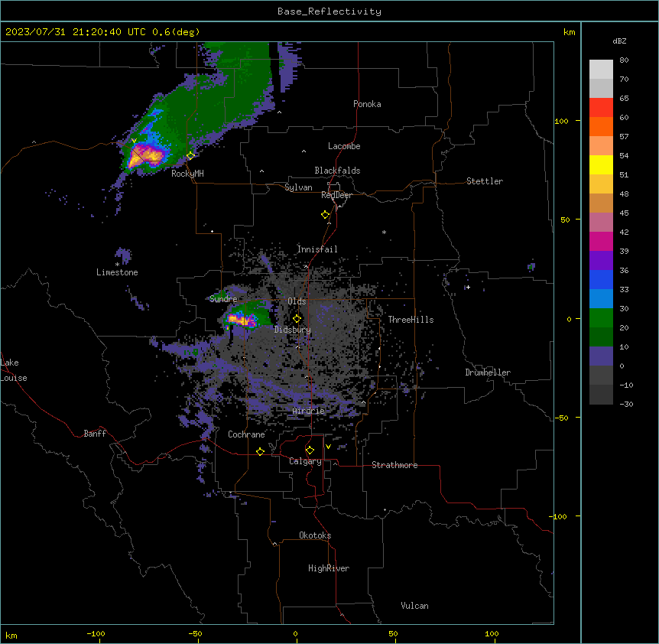Click the yellow 54 dBZ legend swatch
The height and width of the screenshot is (644, 659).
point(601,164)
